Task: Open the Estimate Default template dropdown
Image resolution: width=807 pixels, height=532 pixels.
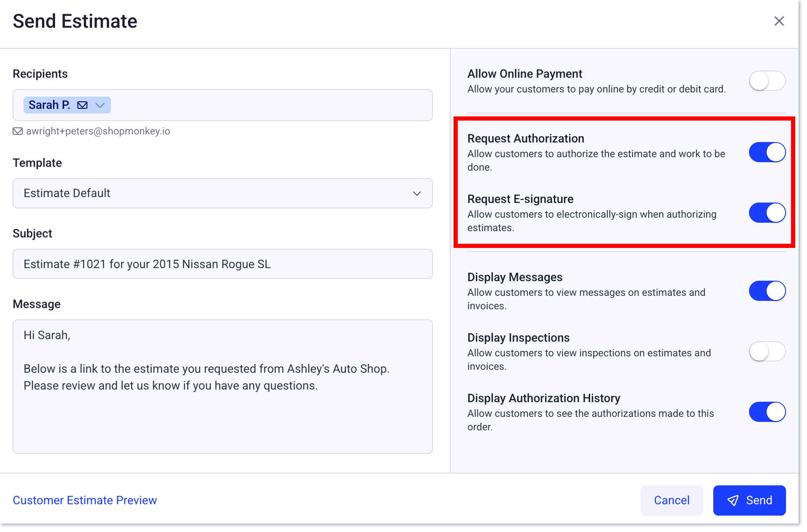Action: point(222,193)
